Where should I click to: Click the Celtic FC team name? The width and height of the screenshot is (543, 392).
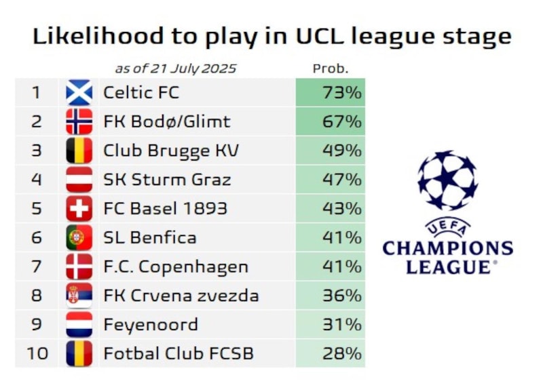141,93
